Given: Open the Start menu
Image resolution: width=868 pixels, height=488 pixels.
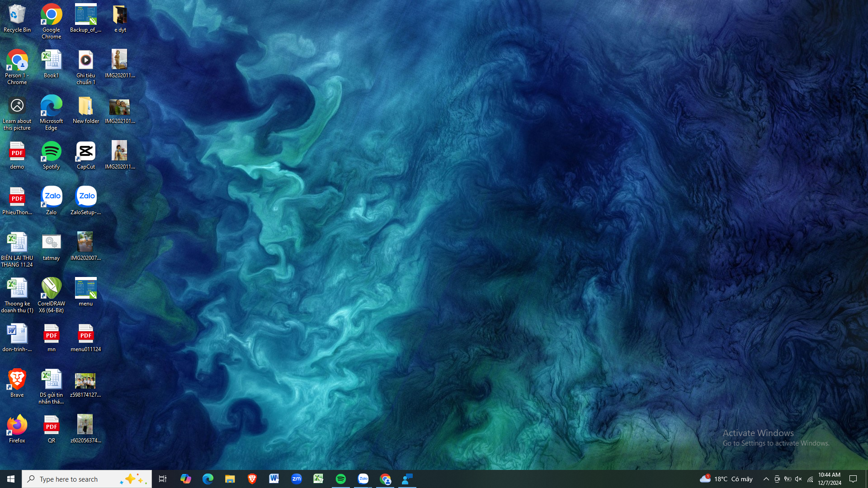Looking at the screenshot, I should pyautogui.click(x=11, y=479).
